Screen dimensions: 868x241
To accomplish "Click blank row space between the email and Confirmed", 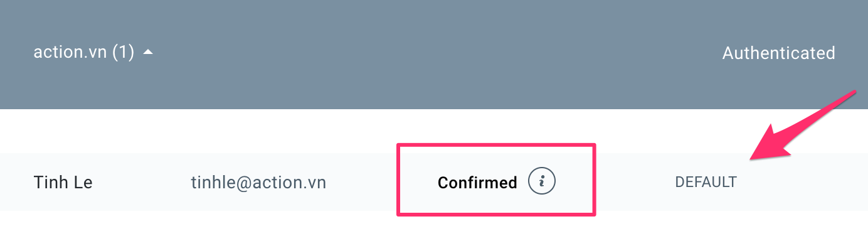I will [x=362, y=183].
